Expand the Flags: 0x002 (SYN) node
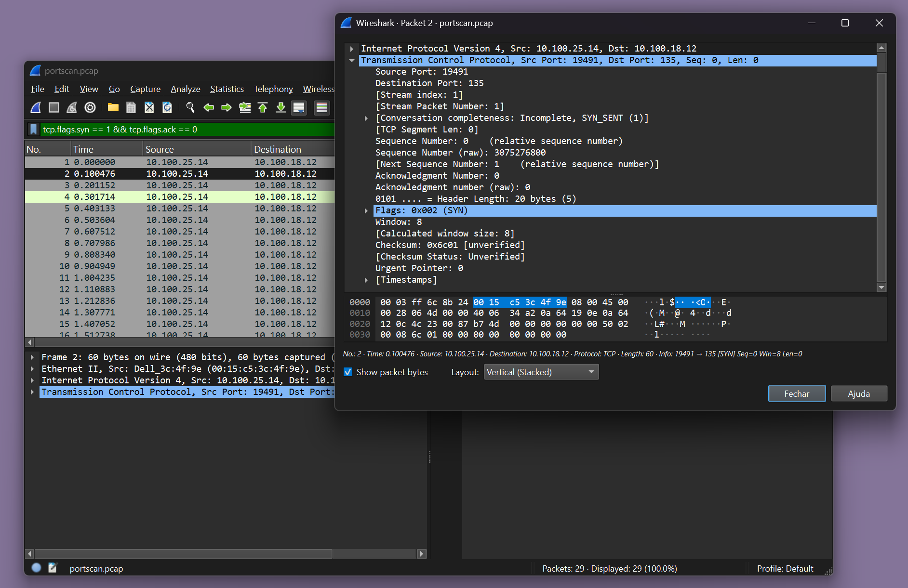Image resolution: width=908 pixels, height=588 pixels. 366,210
